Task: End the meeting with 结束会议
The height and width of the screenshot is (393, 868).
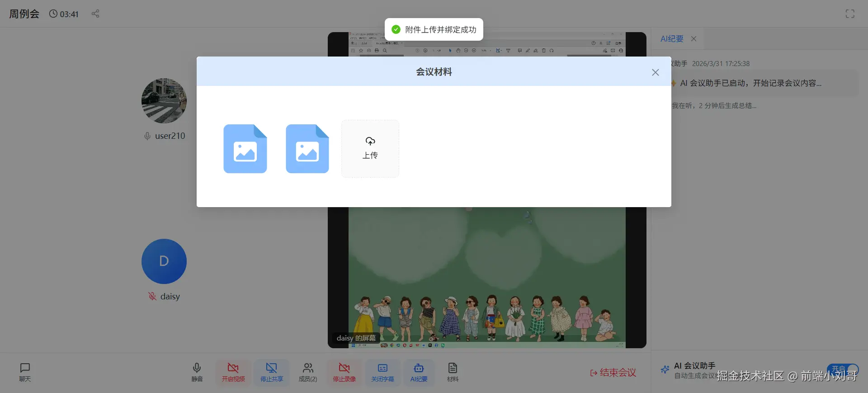Action: (613, 373)
